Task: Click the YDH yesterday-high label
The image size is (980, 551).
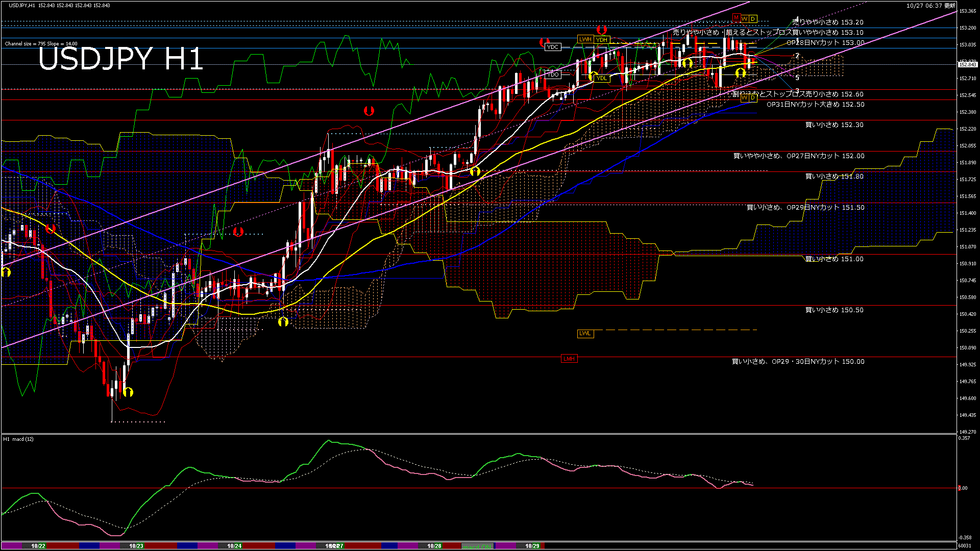Action: tap(602, 40)
